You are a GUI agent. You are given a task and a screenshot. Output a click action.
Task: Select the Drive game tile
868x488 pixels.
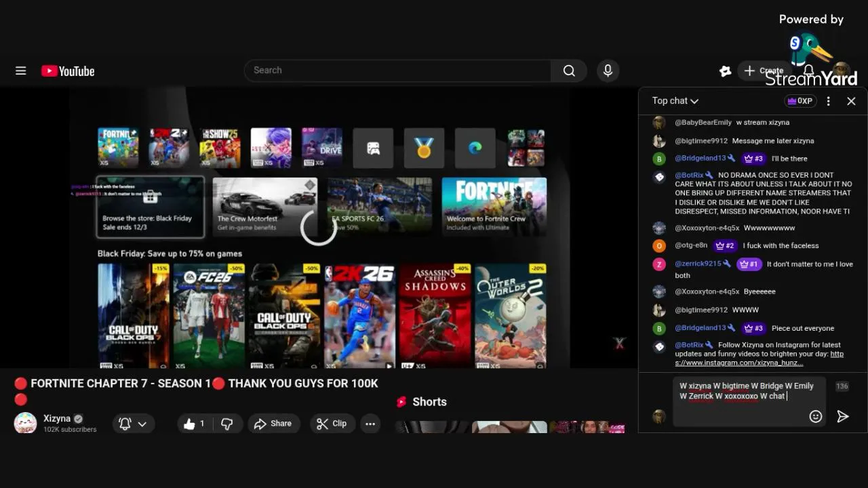[322, 148]
